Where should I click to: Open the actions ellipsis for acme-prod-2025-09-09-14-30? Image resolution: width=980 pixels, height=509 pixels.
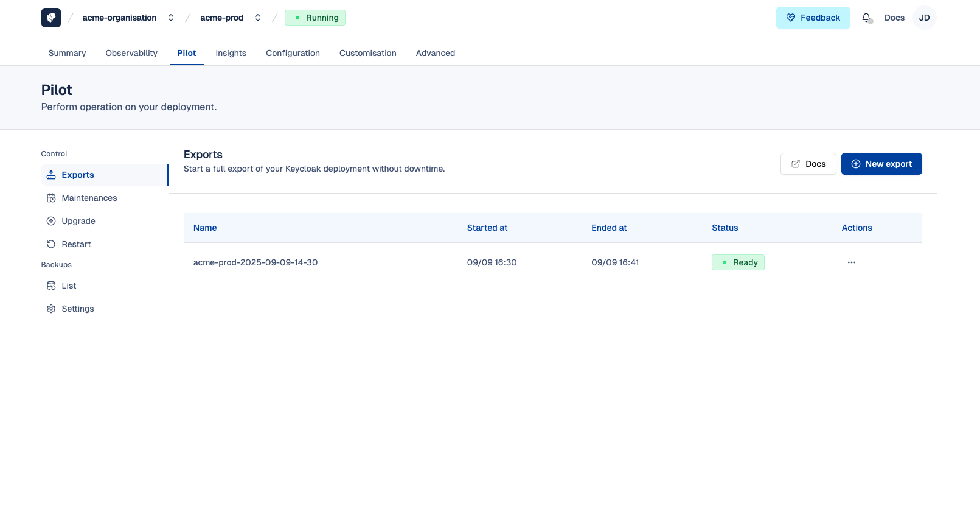(852, 262)
